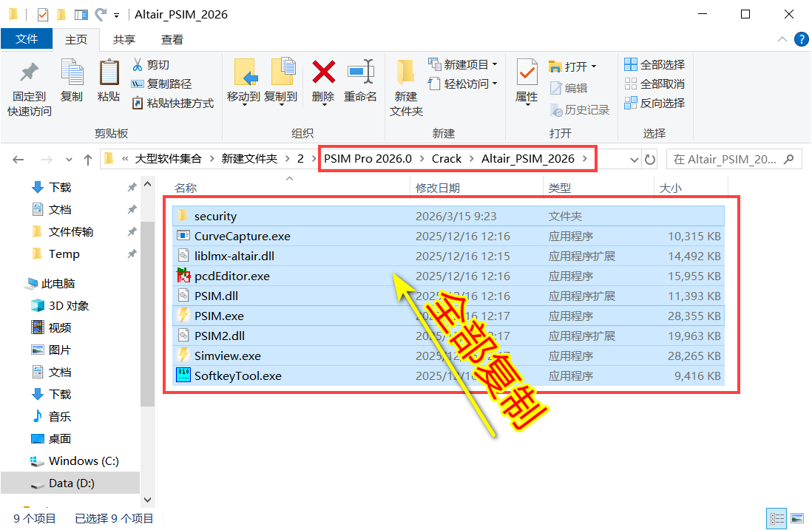Click the Copy ribbon icon

tap(72, 72)
